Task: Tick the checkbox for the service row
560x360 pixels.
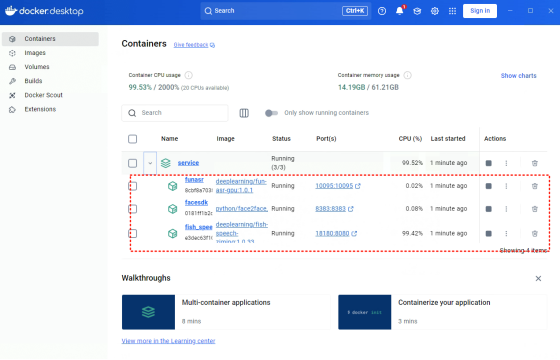Action: click(x=132, y=163)
